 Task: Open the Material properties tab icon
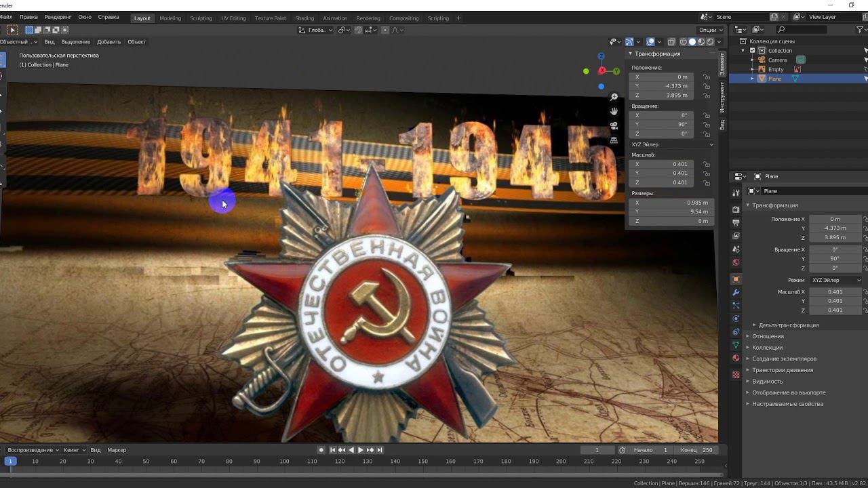(736, 358)
